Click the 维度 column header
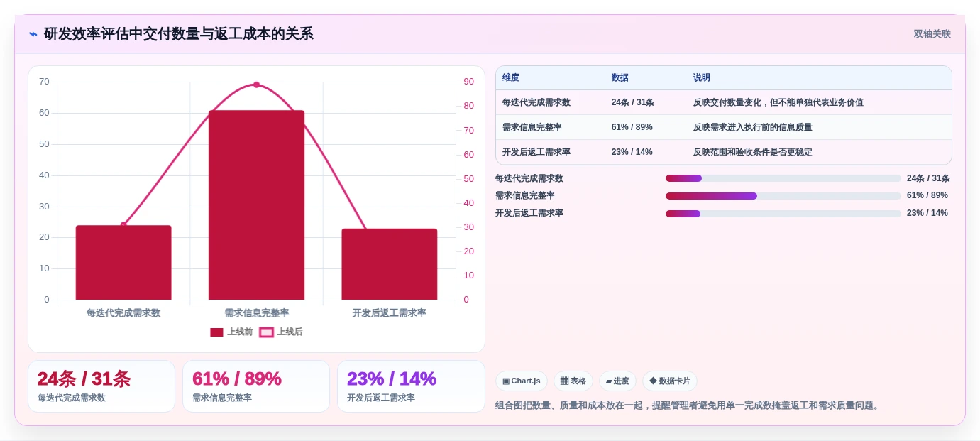 point(511,77)
